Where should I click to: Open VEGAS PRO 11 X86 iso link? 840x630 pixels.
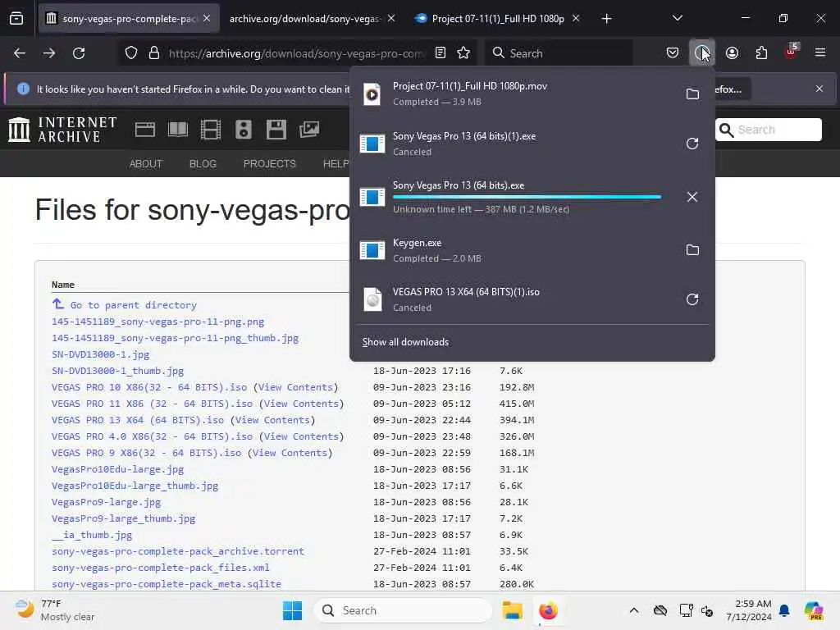[152, 404]
